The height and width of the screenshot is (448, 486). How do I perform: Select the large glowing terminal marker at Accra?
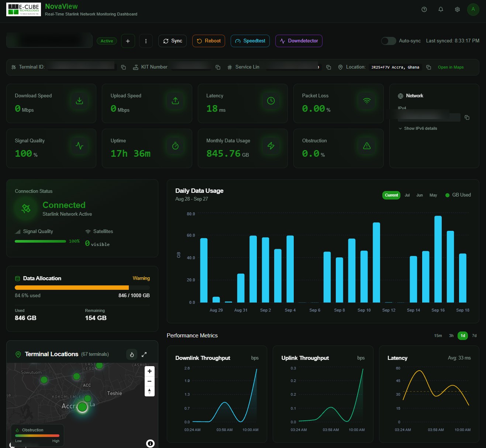[x=82, y=407]
